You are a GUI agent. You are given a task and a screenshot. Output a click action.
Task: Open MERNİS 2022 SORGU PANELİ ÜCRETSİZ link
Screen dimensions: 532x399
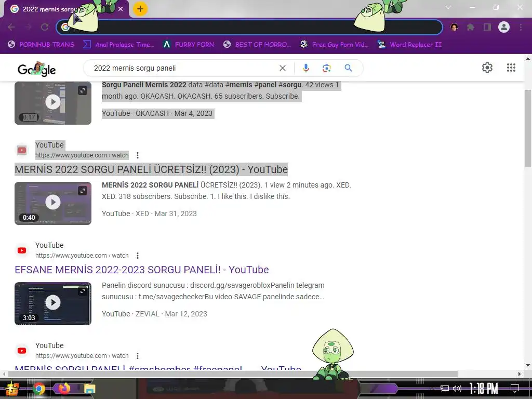151,169
